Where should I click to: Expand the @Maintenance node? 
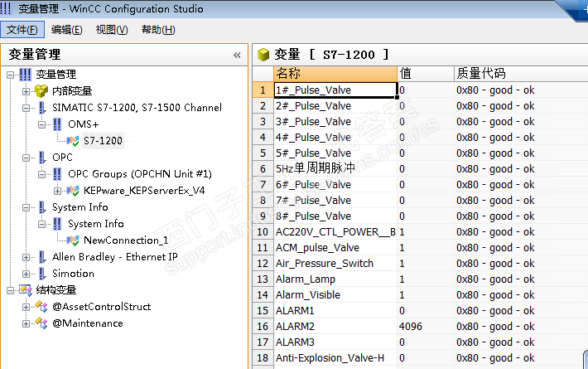tap(26, 323)
